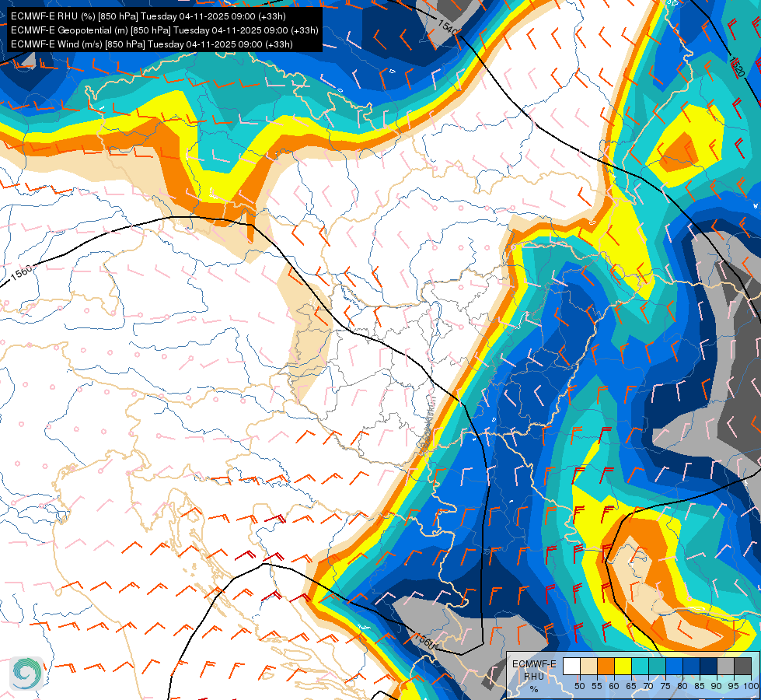Click the 1520 geopotential contour label

737,67
